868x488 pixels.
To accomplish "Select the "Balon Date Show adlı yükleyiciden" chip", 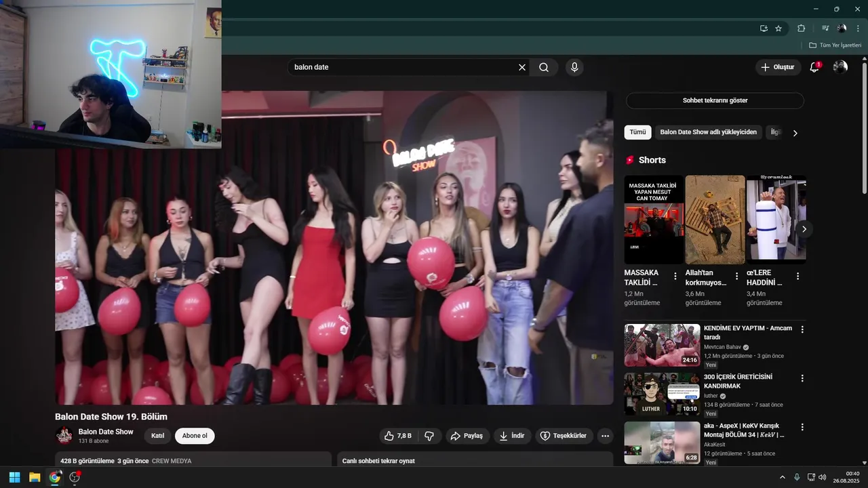I will point(708,132).
